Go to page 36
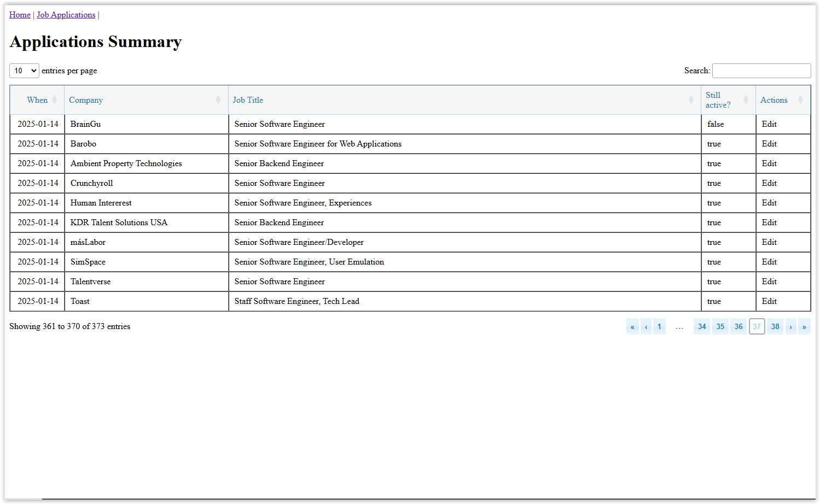 click(x=738, y=326)
